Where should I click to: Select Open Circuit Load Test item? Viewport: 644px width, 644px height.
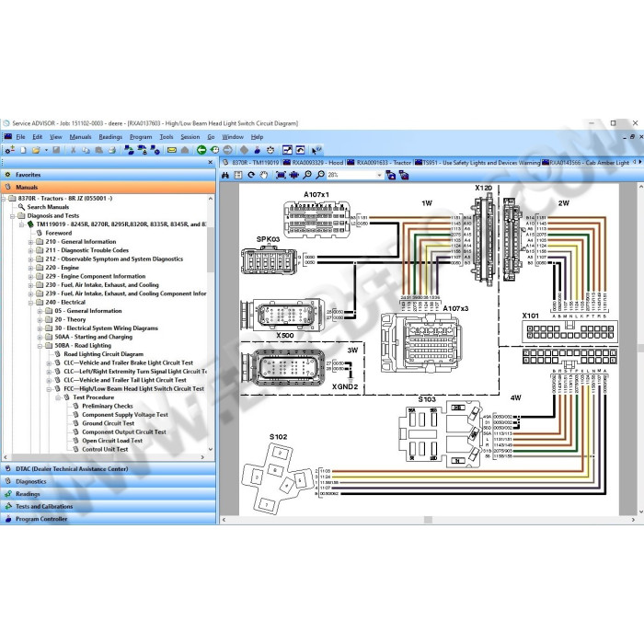tap(112, 441)
